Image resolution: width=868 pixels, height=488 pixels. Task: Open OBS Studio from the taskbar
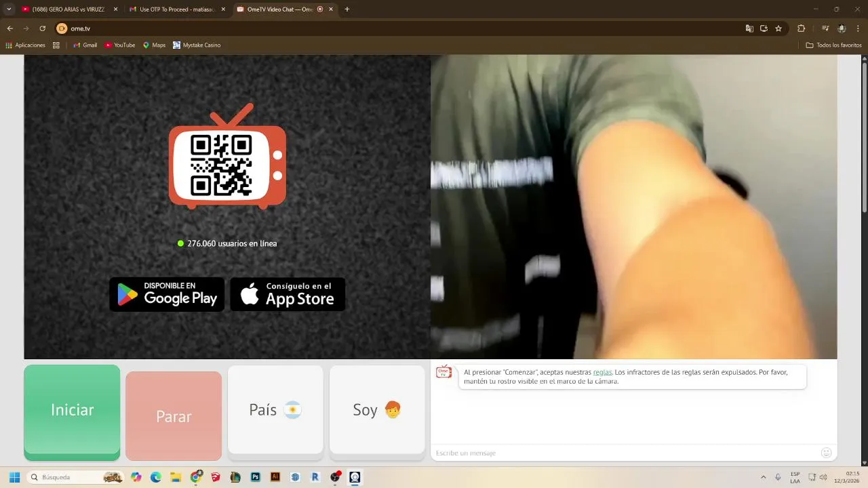tap(335, 477)
